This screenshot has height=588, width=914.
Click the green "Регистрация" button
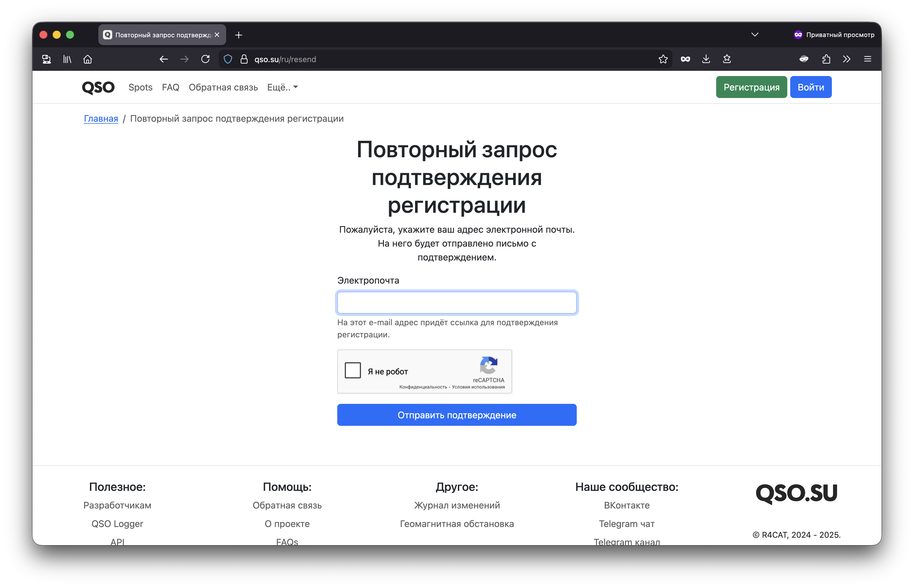click(751, 87)
